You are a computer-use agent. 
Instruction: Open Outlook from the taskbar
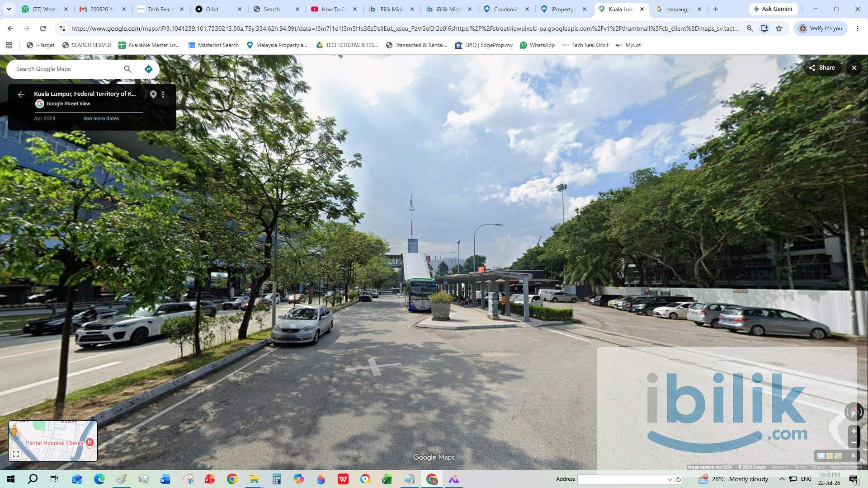[x=77, y=479]
